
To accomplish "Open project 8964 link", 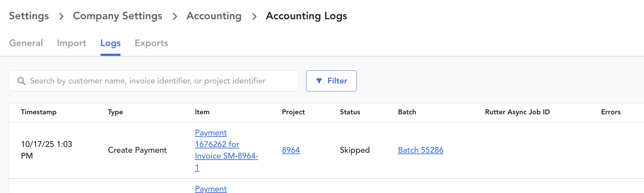I will click(x=291, y=150).
